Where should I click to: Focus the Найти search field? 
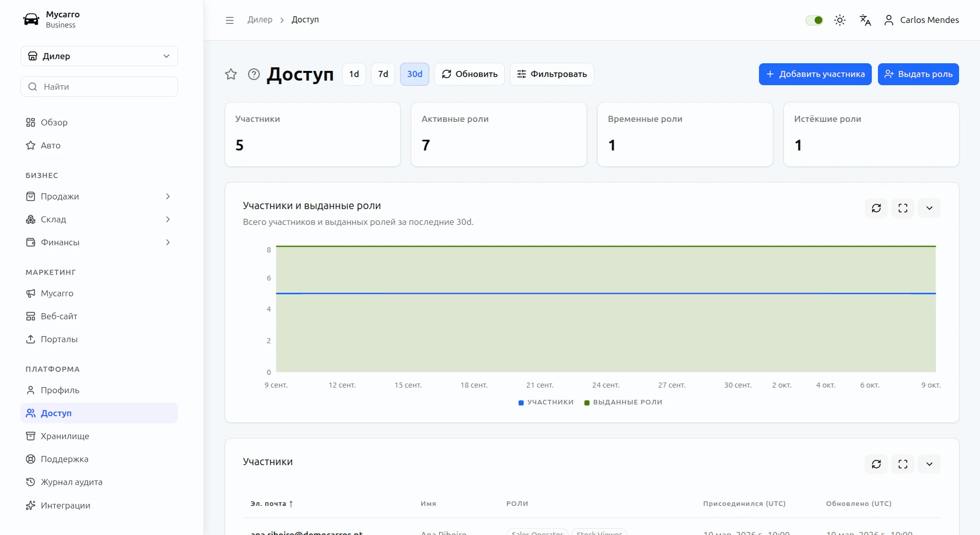click(99, 87)
